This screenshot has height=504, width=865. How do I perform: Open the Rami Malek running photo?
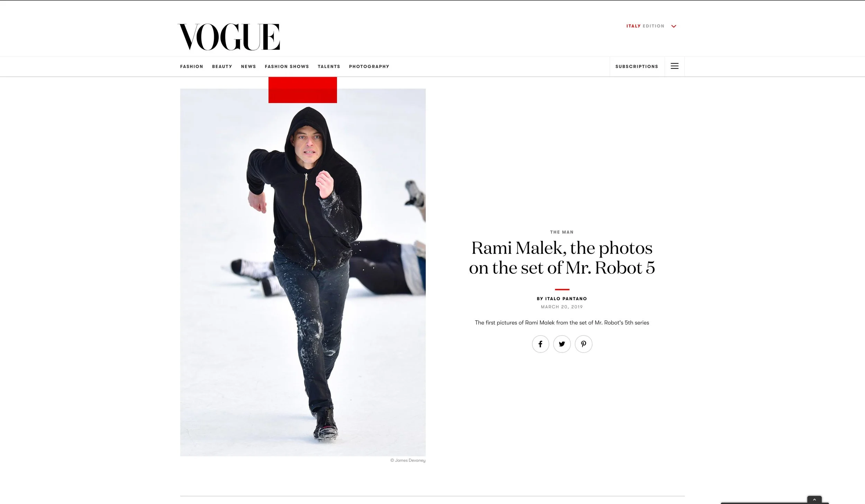[303, 272]
